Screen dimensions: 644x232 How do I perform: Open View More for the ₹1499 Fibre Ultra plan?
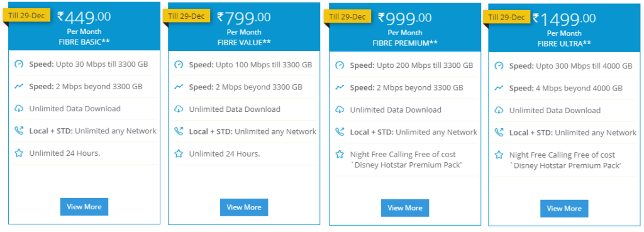[564, 209]
